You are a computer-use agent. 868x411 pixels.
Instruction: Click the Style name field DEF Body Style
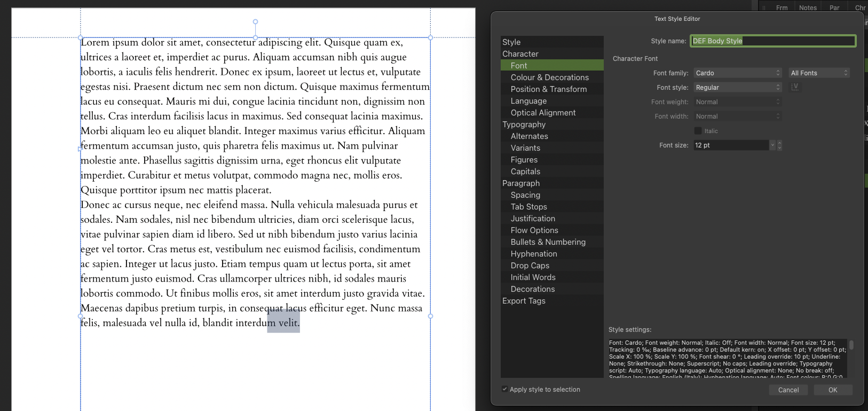tap(773, 41)
